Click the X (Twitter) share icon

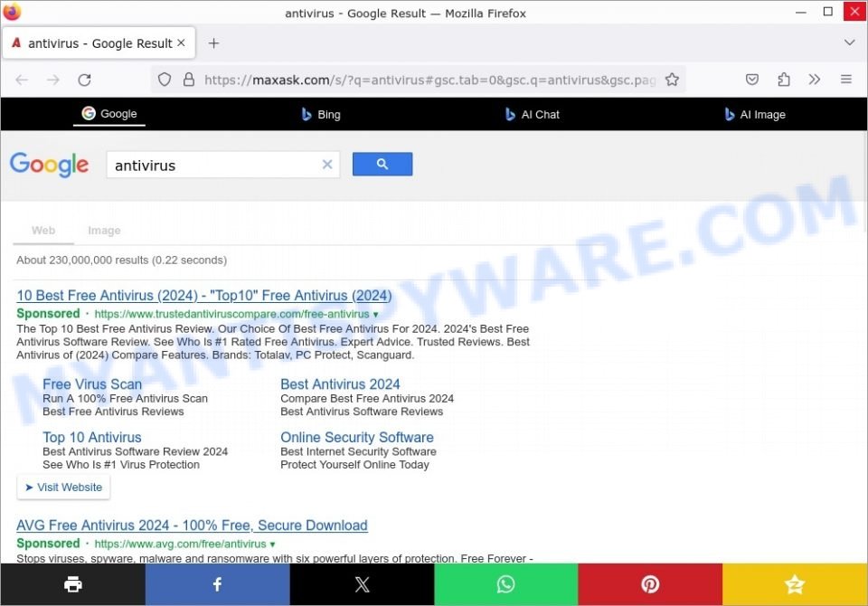[x=362, y=583]
